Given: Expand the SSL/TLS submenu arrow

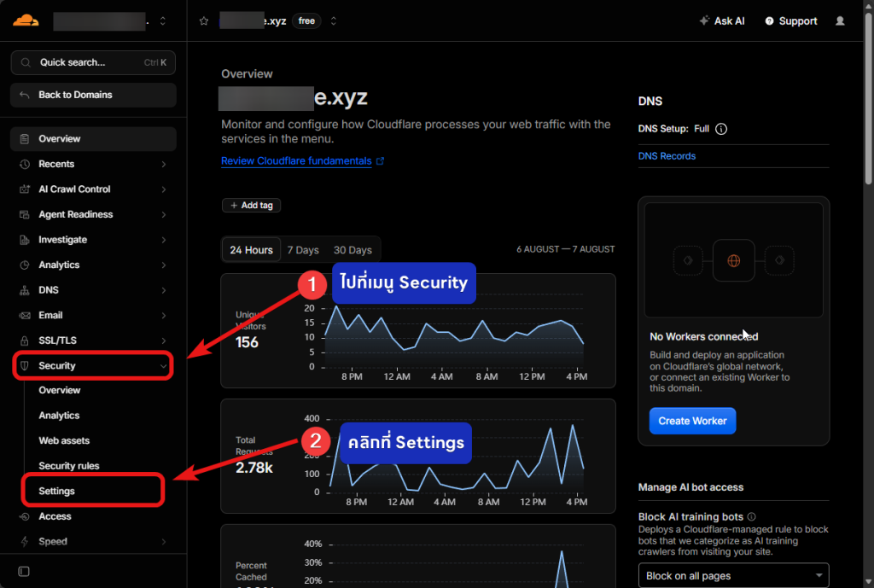Looking at the screenshot, I should point(164,341).
